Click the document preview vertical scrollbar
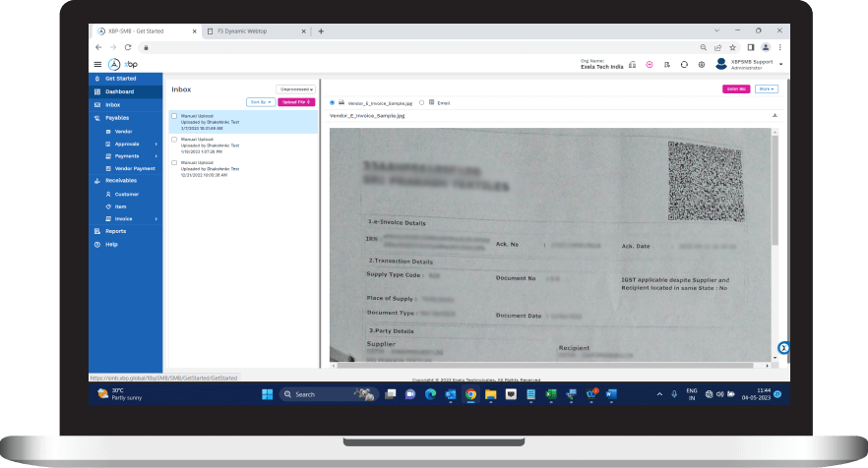Image resolution: width=868 pixels, height=468 pixels. coord(775,190)
